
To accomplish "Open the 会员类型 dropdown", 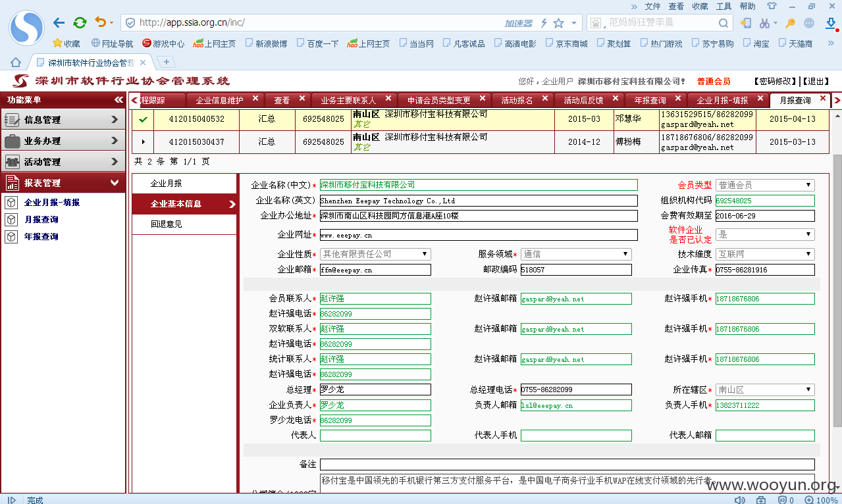I will 765,186.
